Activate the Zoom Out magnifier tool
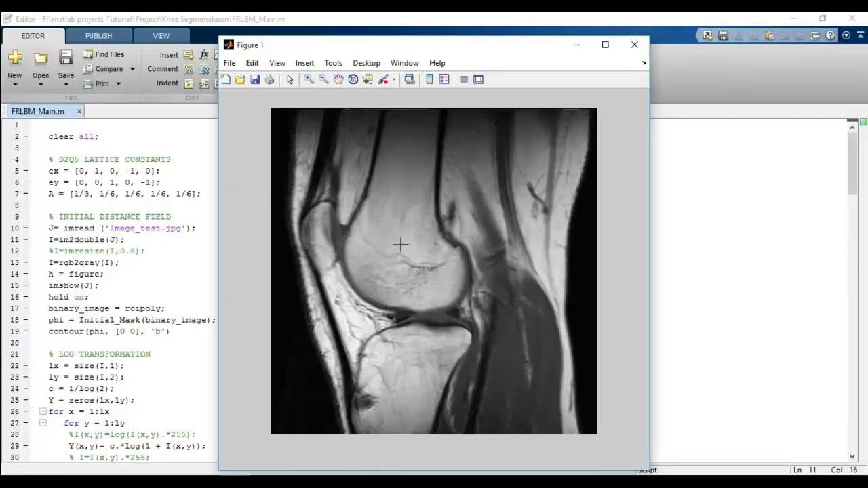The height and width of the screenshot is (488, 868). pyautogui.click(x=323, y=79)
